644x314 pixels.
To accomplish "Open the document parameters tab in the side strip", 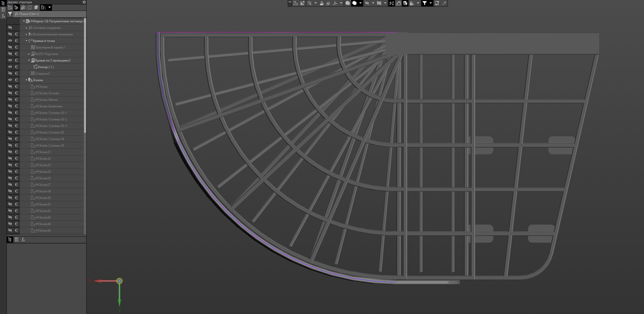I will click(3, 9).
